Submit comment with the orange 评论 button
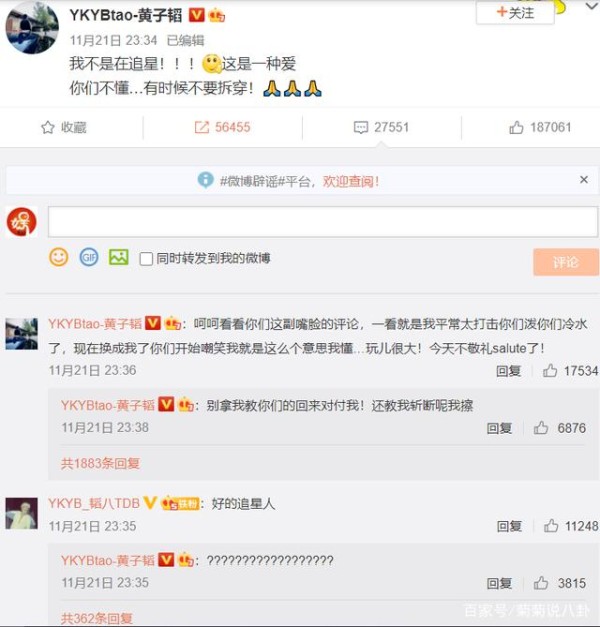 tap(566, 262)
